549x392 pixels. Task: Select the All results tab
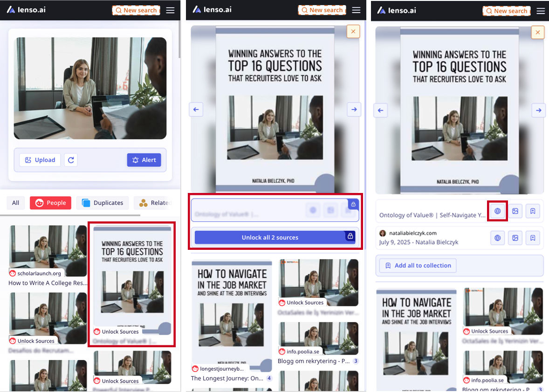pyautogui.click(x=16, y=203)
